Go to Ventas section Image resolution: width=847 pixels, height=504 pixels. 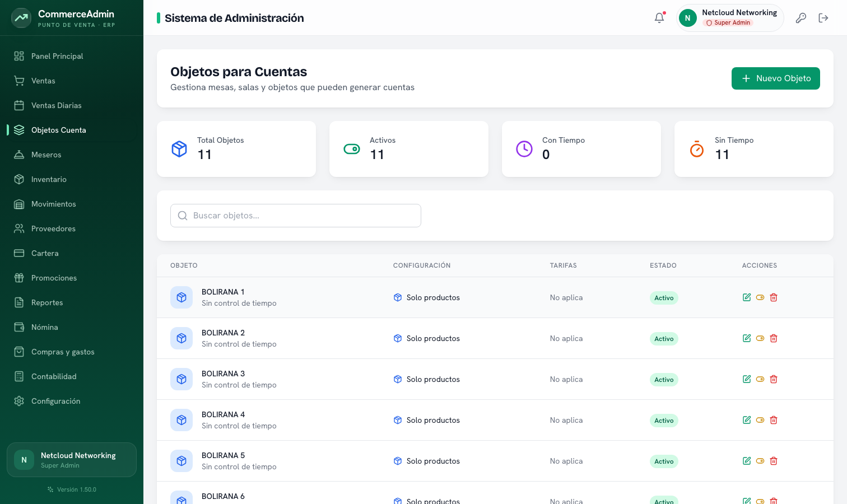[72, 81]
